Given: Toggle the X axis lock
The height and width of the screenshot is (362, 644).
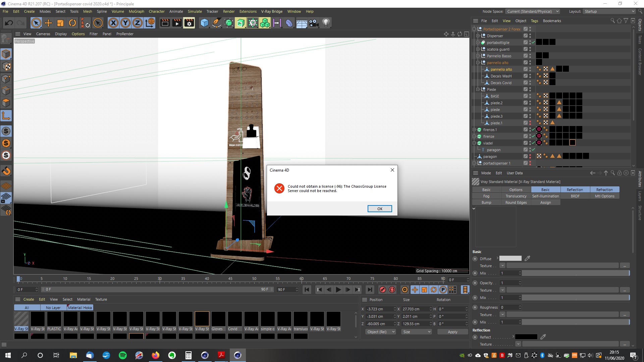Looking at the screenshot, I should tap(113, 23).
